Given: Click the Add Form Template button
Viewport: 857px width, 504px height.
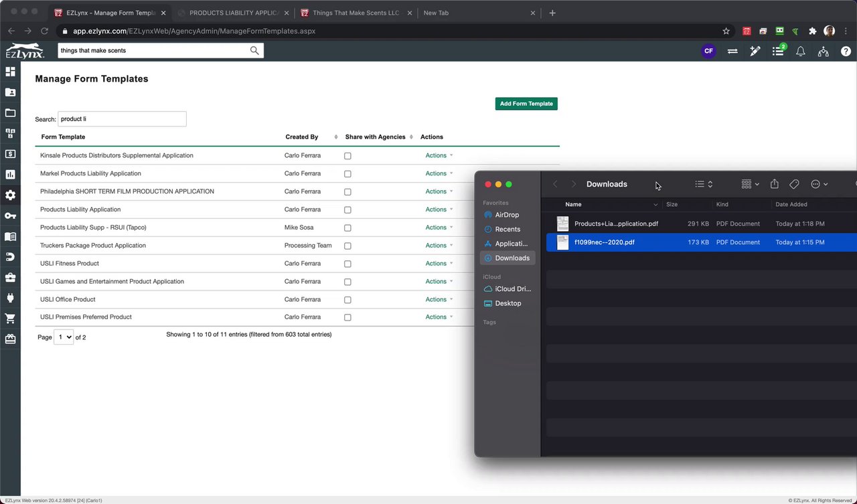Looking at the screenshot, I should [526, 104].
